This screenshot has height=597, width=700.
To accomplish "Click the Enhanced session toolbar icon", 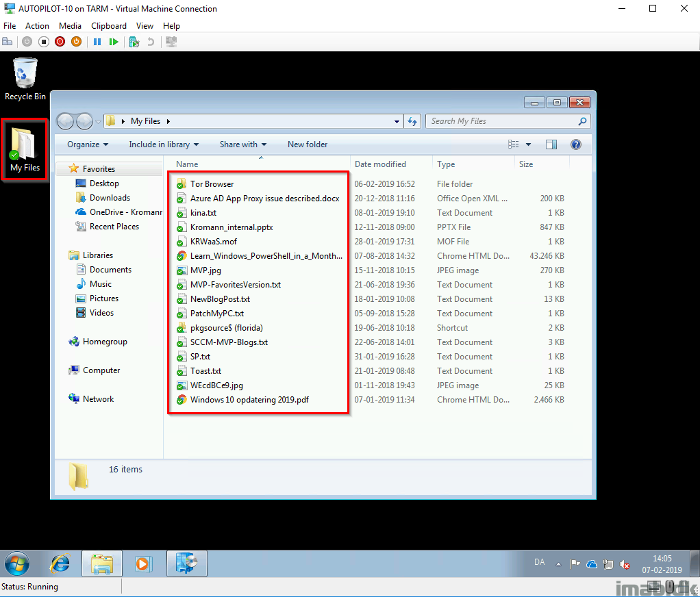I will pos(171,42).
